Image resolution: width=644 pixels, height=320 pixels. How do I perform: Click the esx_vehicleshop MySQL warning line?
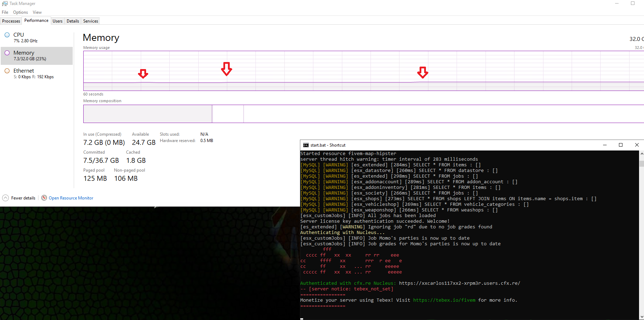click(414, 204)
